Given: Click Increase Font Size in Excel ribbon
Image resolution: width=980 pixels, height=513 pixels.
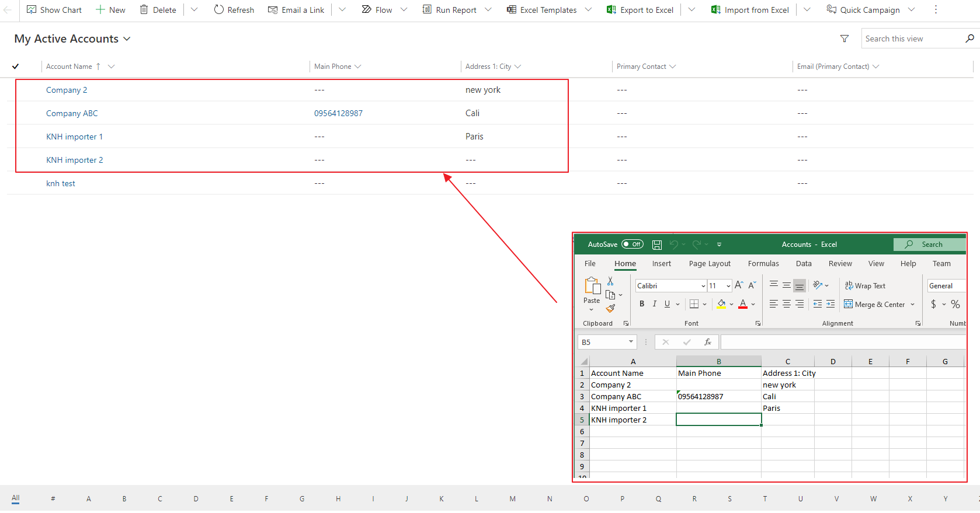Looking at the screenshot, I should click(x=739, y=285).
